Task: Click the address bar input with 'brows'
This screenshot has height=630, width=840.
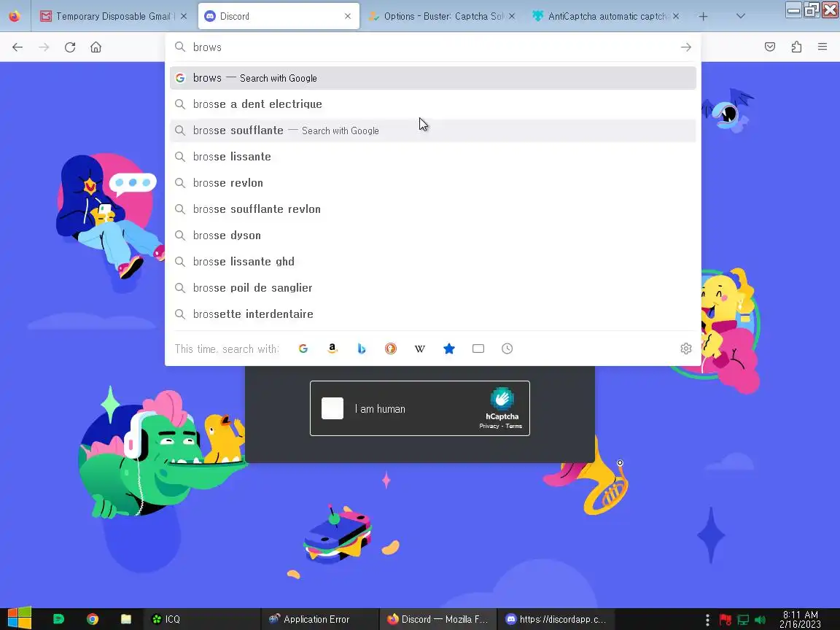Action: click(433, 47)
